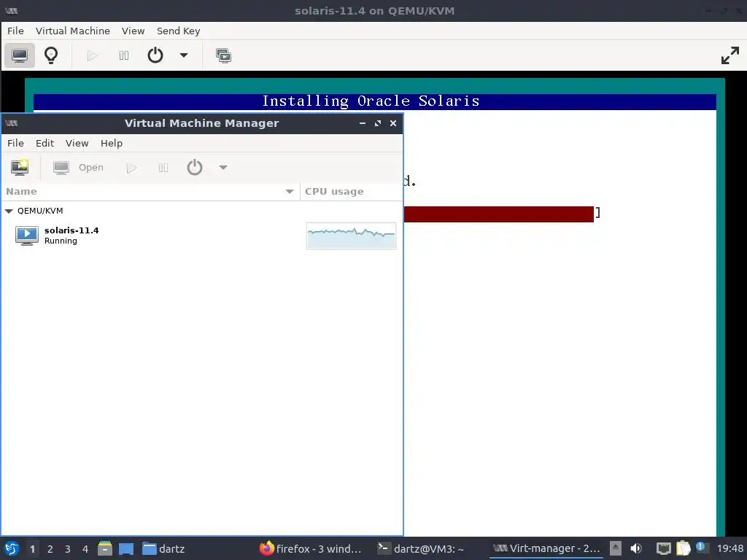747x560 pixels.
Task: Open the Send Key menu
Action: click(x=178, y=31)
